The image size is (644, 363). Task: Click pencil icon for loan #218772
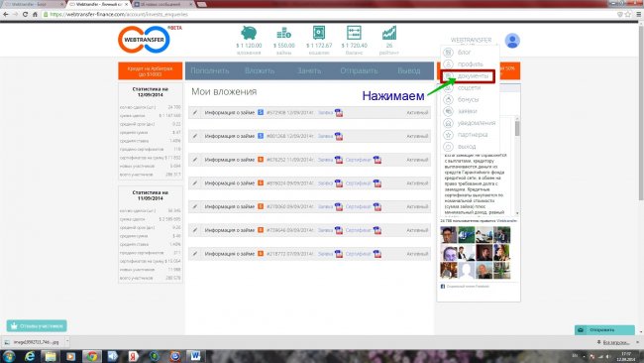[195, 254]
